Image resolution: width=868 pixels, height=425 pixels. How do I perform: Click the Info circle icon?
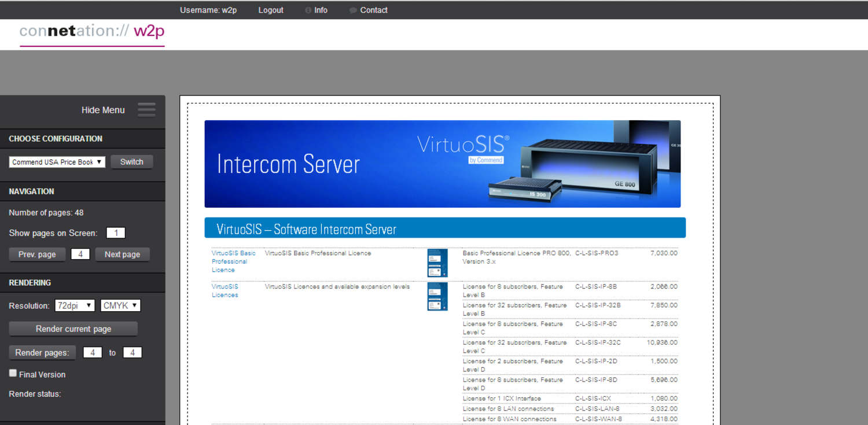click(x=308, y=10)
